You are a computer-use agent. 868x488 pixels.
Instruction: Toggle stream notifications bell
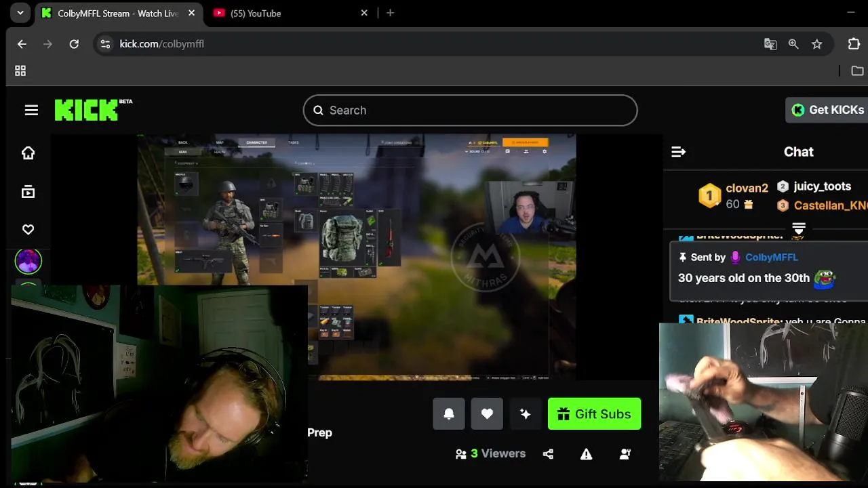pos(449,414)
